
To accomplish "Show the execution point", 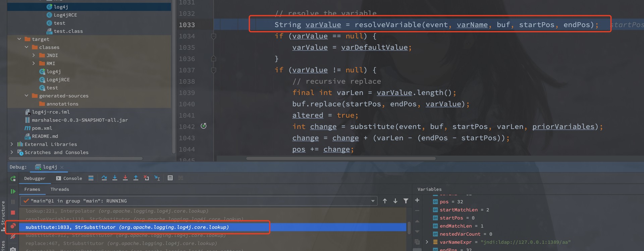I will click(x=91, y=178).
